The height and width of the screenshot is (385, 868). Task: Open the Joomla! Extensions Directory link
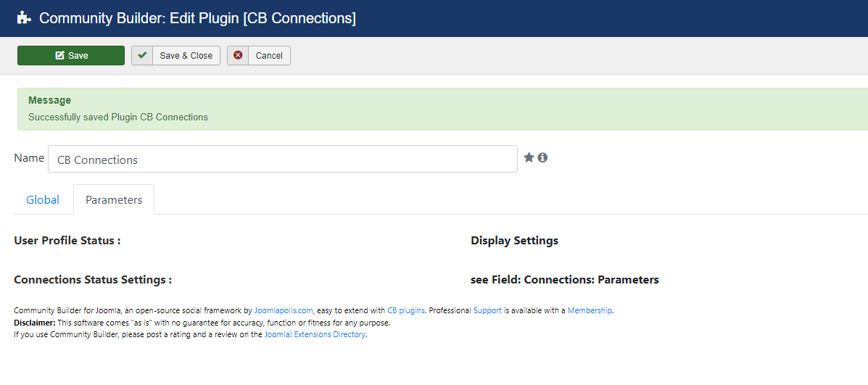(x=315, y=335)
